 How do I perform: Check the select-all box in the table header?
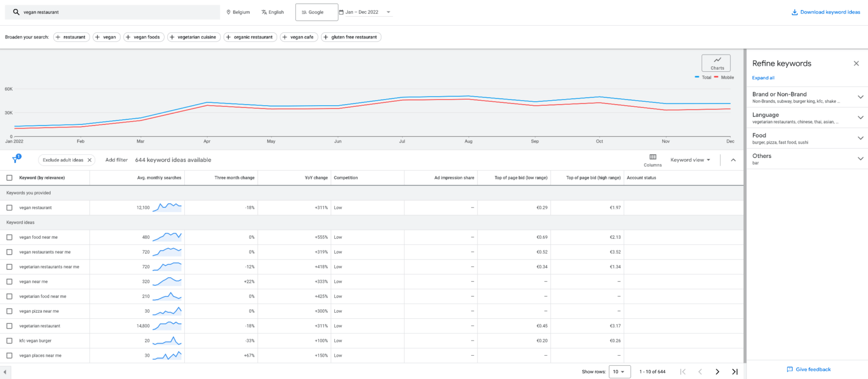pyautogui.click(x=8, y=178)
